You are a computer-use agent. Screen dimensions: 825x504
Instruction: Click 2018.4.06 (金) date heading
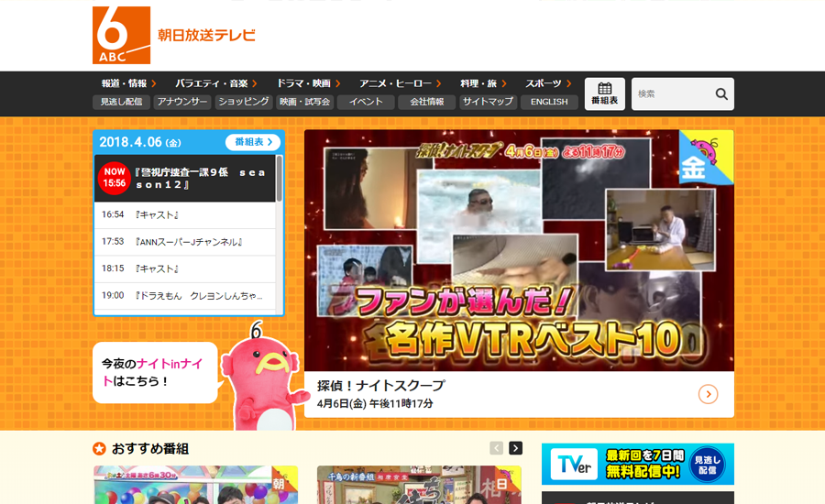click(140, 142)
